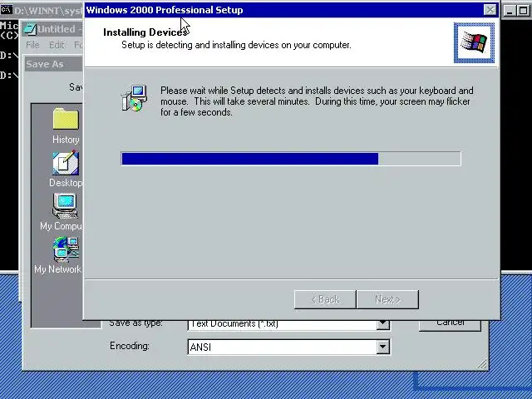Viewport: 532px width, 399px height.
Task: Click the Encoding label in Save As dialog
Action: 130,346
